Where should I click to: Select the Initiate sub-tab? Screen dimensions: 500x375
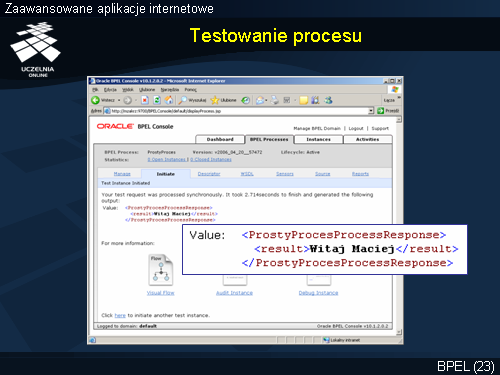pos(166,174)
